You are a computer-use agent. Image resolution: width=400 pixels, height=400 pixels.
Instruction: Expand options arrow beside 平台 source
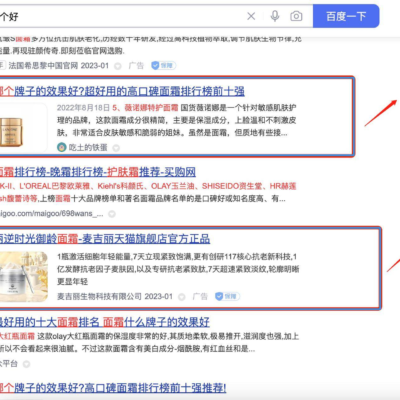coord(26,364)
